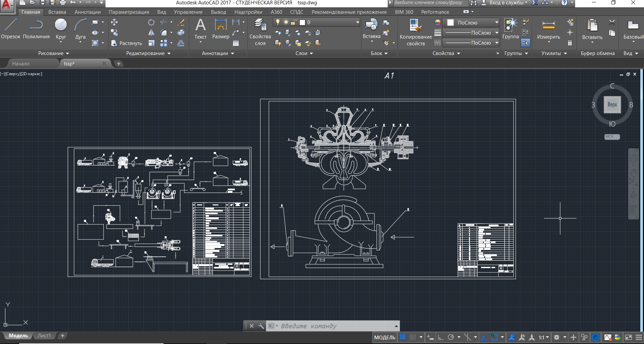Screen dimensions: 644x344
Task: Click the Copy objects icon in Редактирование
Action: click(x=114, y=33)
